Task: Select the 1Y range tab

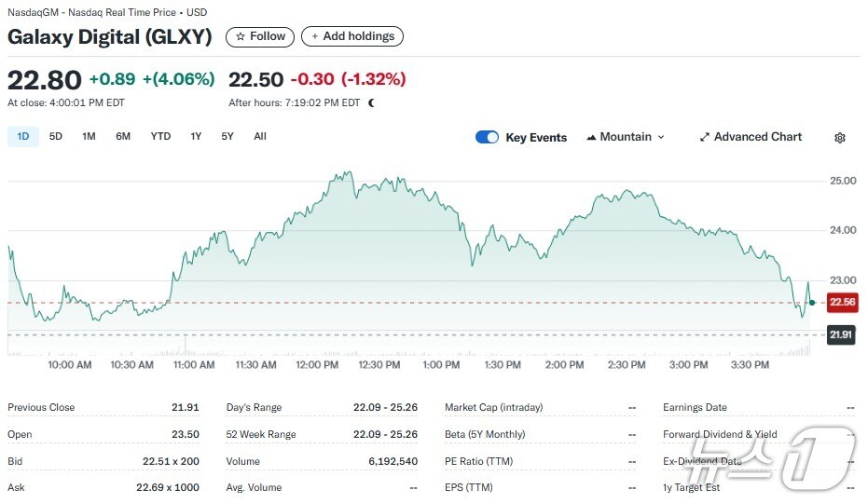Action: 196,136
